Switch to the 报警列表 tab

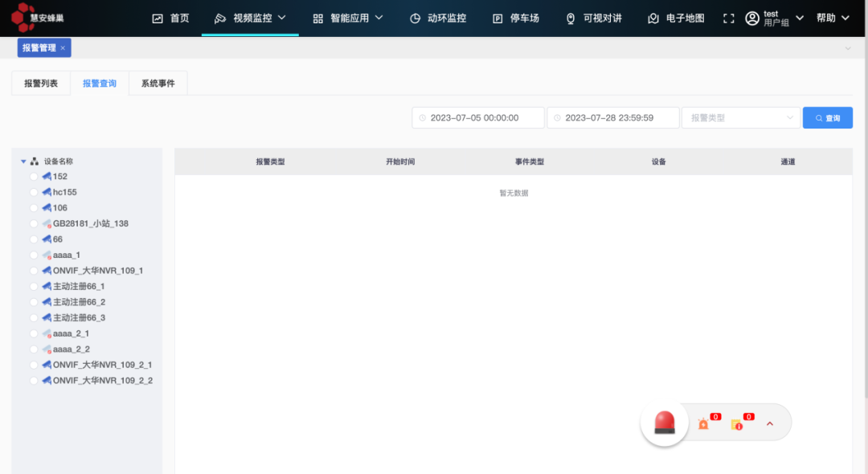point(41,84)
